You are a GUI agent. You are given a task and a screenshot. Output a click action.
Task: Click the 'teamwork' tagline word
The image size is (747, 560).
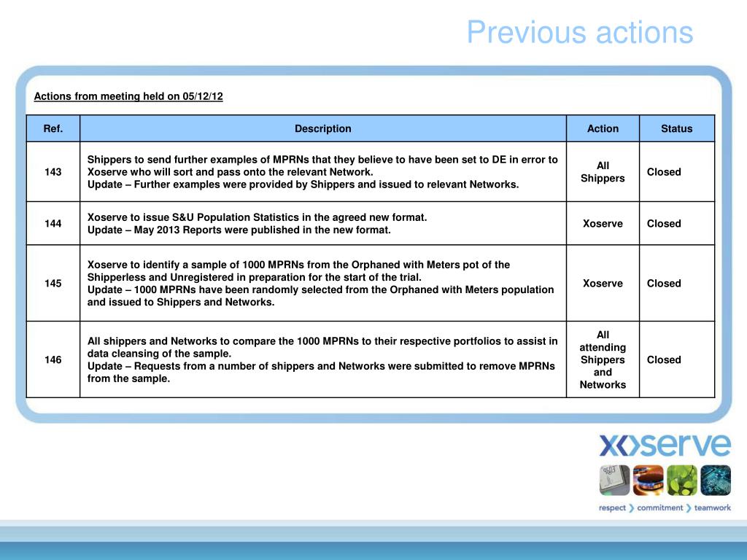pos(712,508)
